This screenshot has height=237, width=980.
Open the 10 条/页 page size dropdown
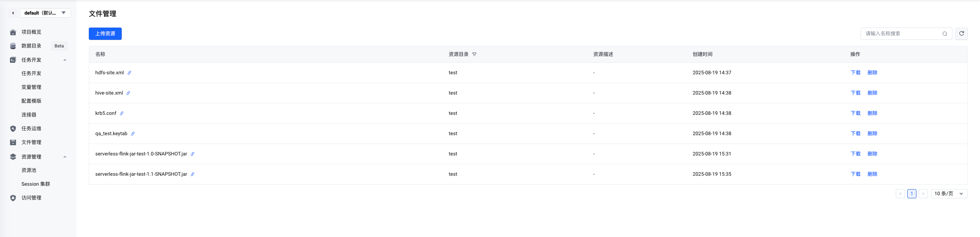(949, 194)
